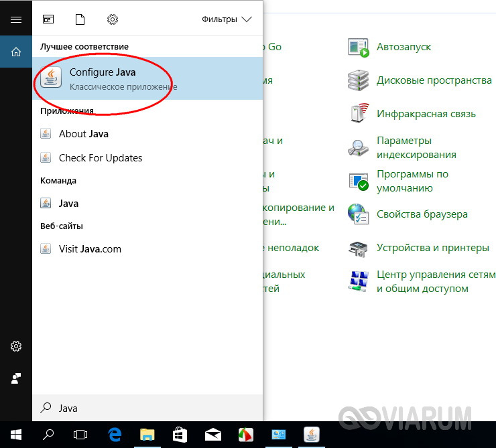Open Автозапуск in Control Panel
Image resolution: width=496 pixels, height=448 pixels.
click(404, 47)
